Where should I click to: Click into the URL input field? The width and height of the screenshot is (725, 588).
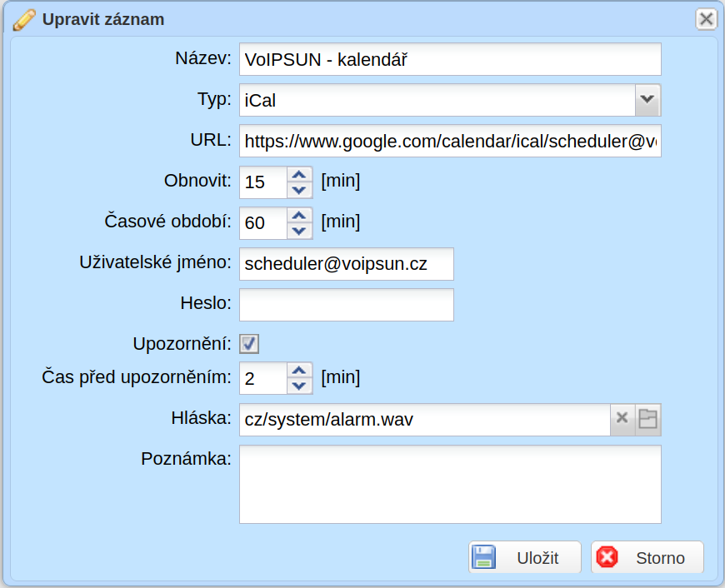pyautogui.click(x=450, y=141)
